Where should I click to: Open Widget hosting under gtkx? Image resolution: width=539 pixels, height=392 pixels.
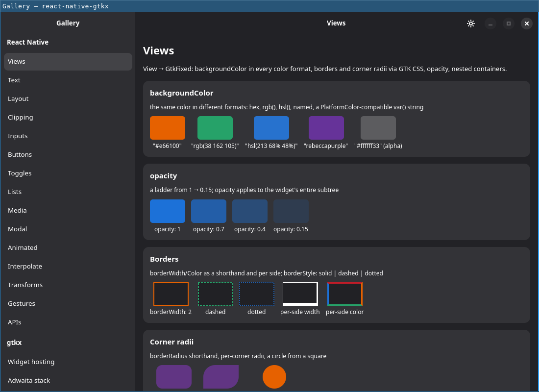point(68,362)
